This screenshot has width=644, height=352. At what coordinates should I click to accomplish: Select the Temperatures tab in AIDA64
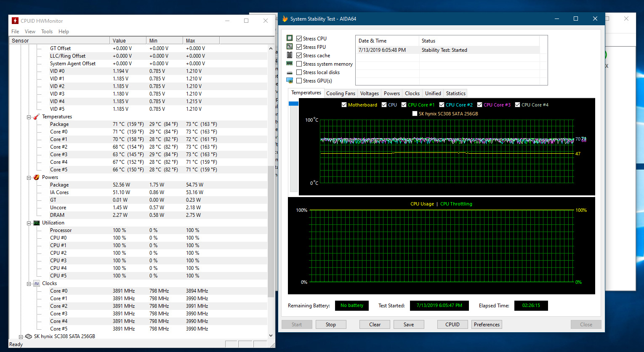306,93
